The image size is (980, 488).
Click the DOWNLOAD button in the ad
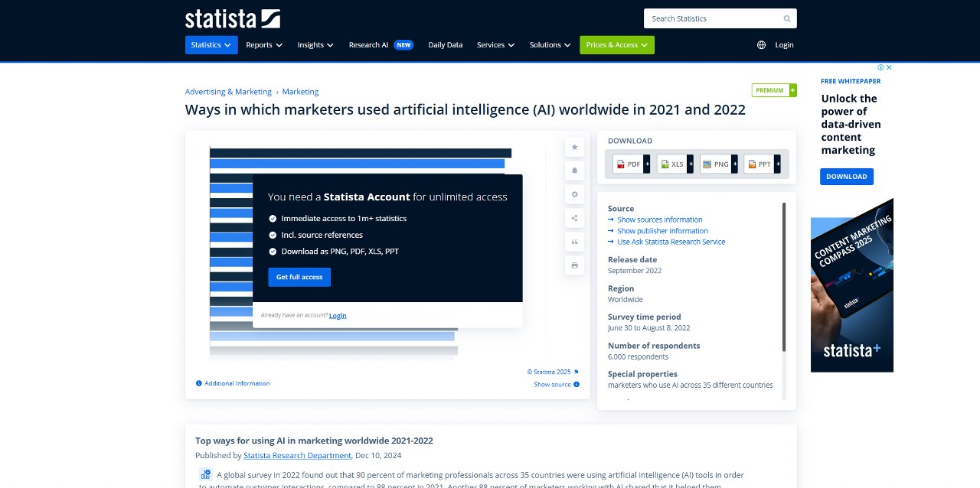(x=847, y=177)
